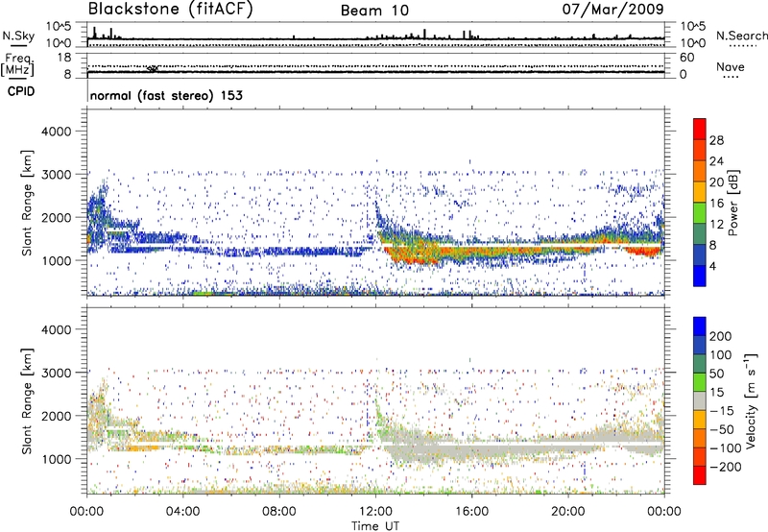Click the Velocity [m s-1] axis title
Screen dimensions: 768x532
coord(750,400)
